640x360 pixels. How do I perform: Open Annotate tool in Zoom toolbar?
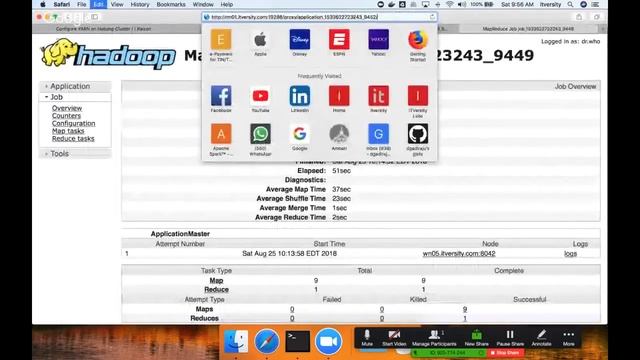click(x=542, y=338)
